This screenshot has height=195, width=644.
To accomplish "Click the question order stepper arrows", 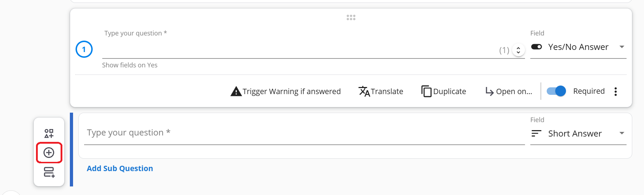I will [x=519, y=50].
